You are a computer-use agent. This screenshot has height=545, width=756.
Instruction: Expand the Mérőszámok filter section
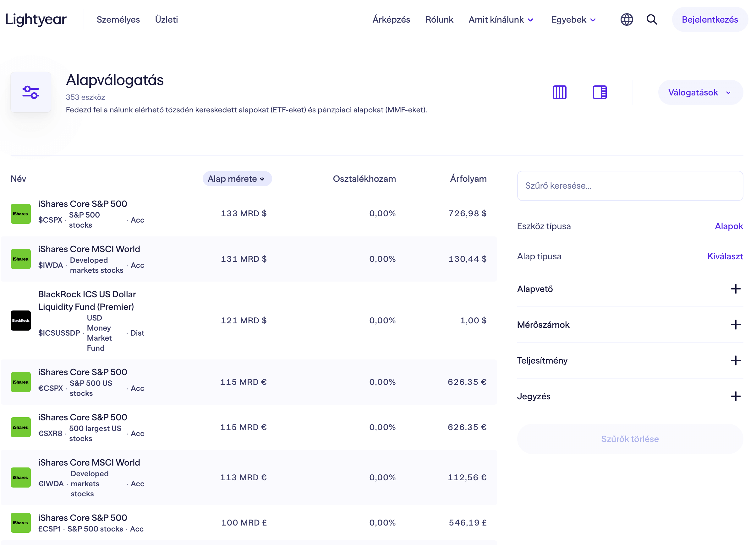735,325
